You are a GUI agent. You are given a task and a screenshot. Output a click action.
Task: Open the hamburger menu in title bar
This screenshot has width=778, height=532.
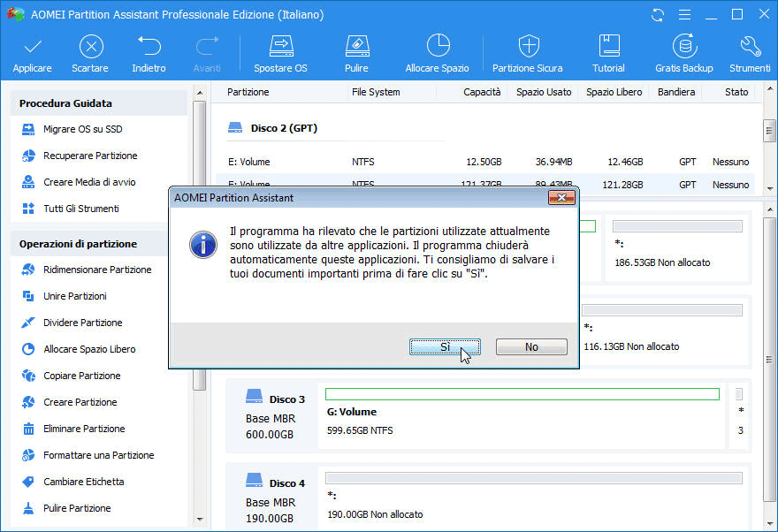click(x=684, y=15)
